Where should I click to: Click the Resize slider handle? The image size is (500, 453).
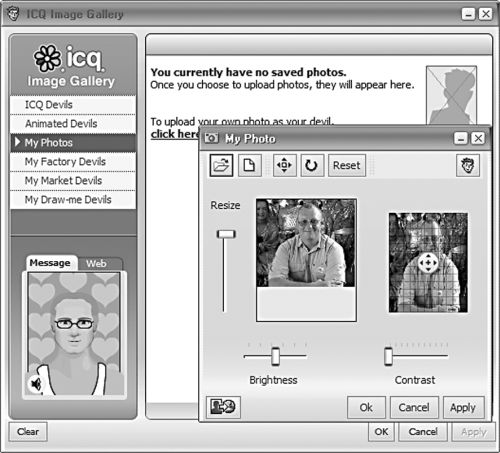pos(226,234)
